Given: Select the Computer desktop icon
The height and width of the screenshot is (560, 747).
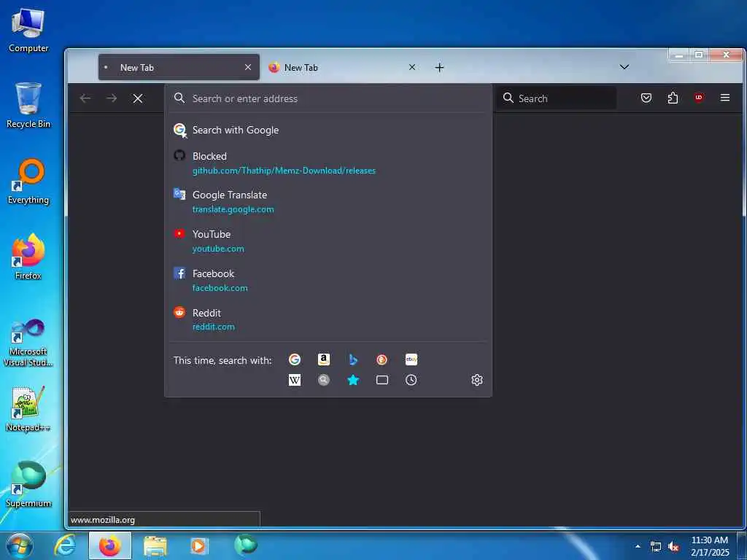Looking at the screenshot, I should click(x=28, y=29).
